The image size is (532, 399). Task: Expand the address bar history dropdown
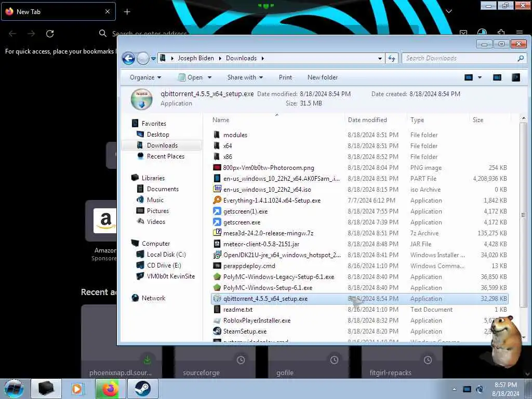click(x=380, y=58)
